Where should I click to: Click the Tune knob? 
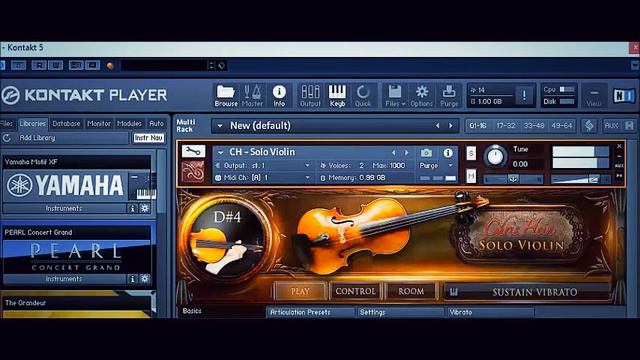pyautogui.click(x=496, y=156)
